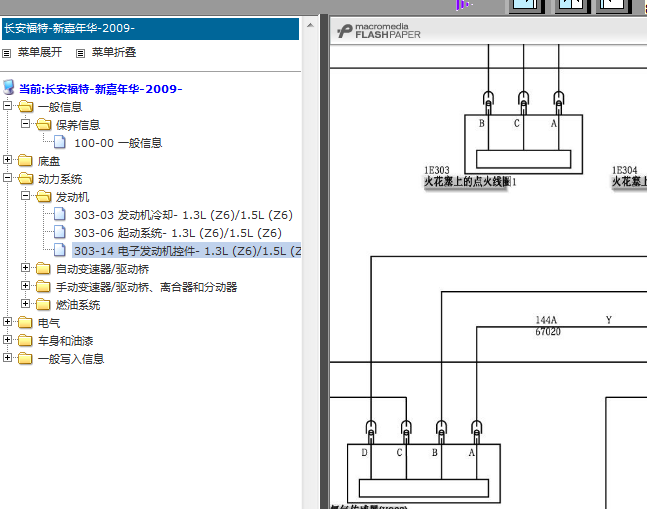Click the list icon beside 菜单展开
Image resolution: width=647 pixels, height=509 pixels.
pos(6,53)
